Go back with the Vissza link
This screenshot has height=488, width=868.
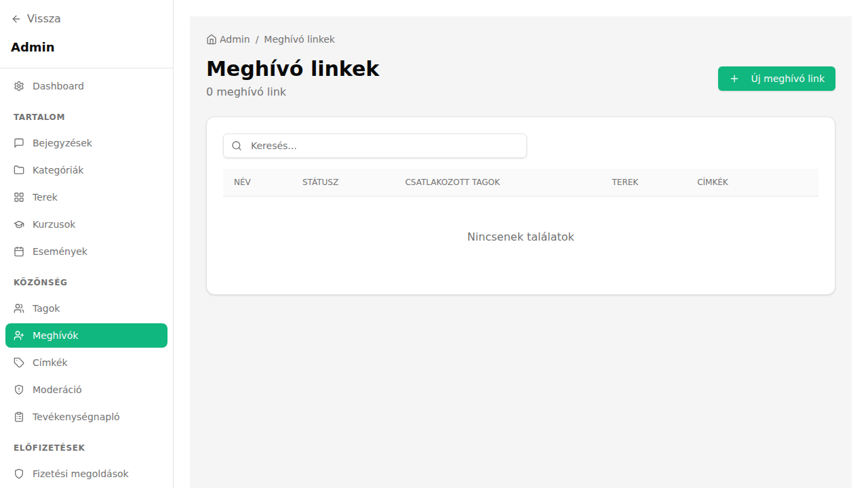pos(36,18)
